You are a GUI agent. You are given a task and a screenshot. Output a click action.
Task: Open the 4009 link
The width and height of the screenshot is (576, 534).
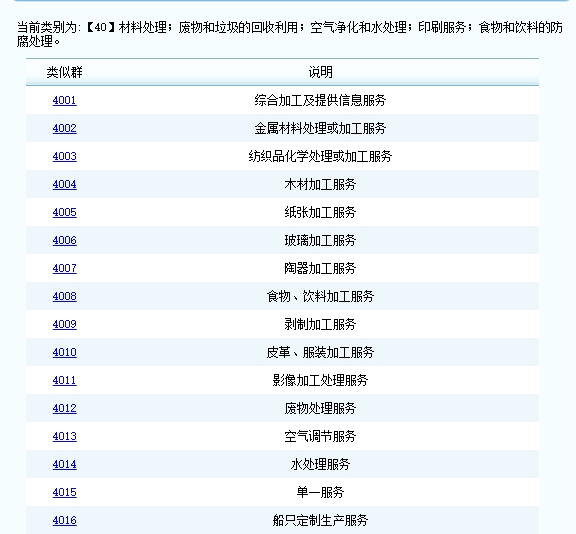64,324
